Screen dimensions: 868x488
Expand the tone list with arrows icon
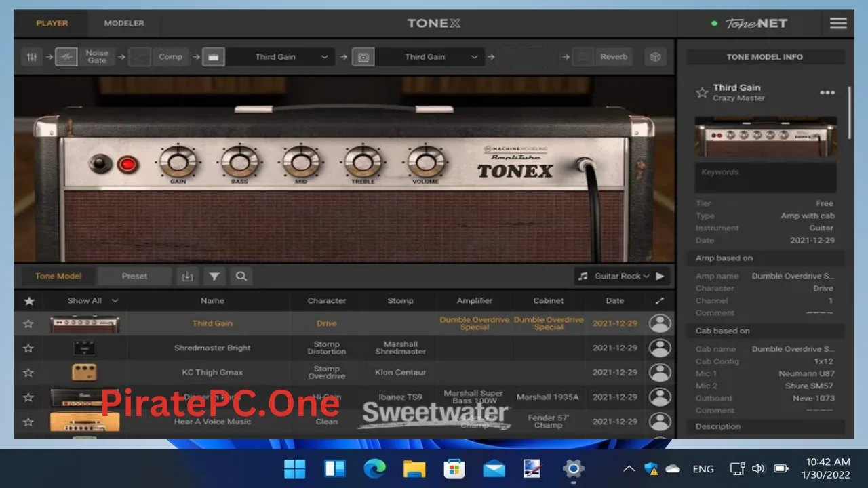point(660,300)
